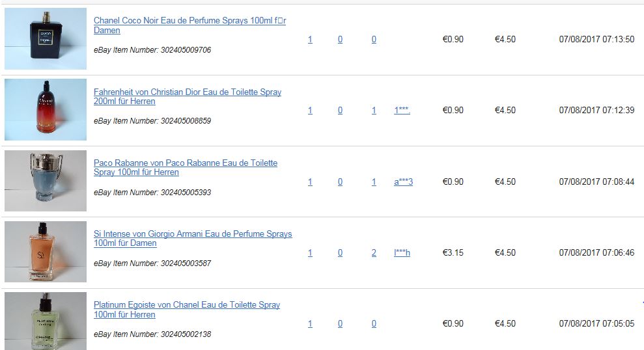
Task: Open the Platinum Egoiste bottle thumbnail
Action: [46, 321]
